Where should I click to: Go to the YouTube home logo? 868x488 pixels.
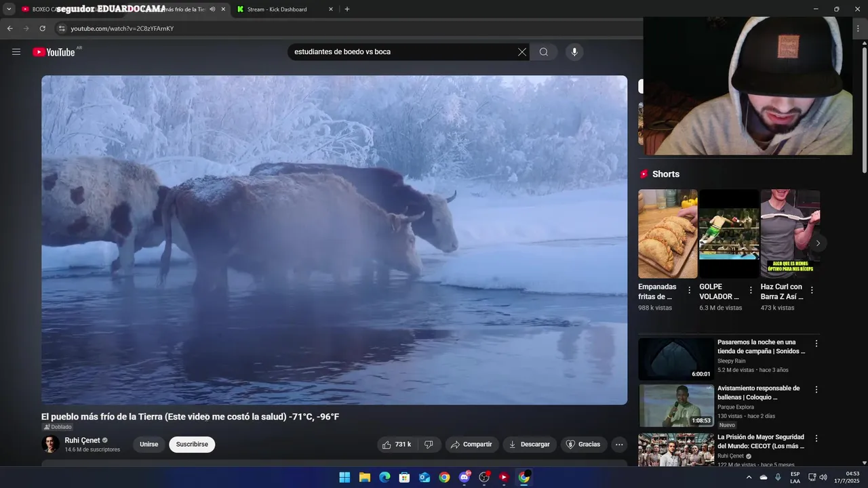pyautogui.click(x=54, y=52)
